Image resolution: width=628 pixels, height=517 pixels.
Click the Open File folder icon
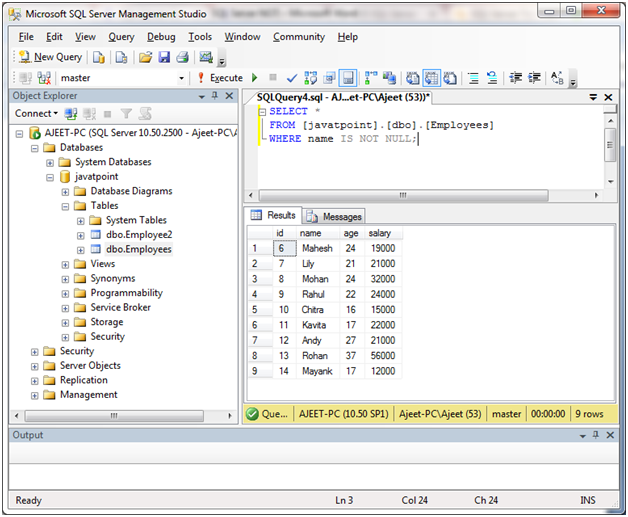[145, 57]
